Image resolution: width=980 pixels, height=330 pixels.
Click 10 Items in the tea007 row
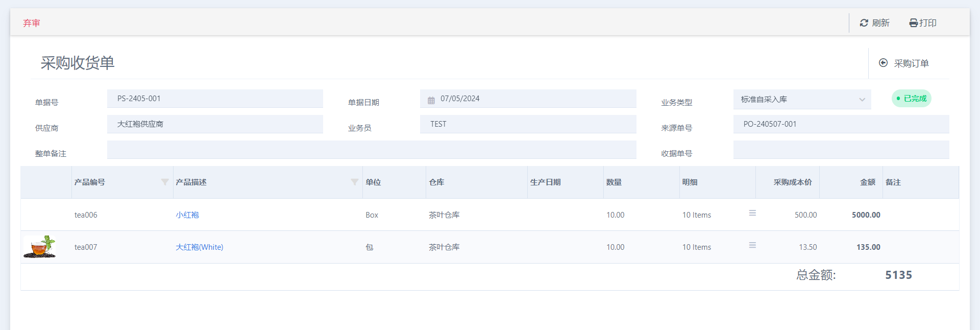pyautogui.click(x=697, y=247)
